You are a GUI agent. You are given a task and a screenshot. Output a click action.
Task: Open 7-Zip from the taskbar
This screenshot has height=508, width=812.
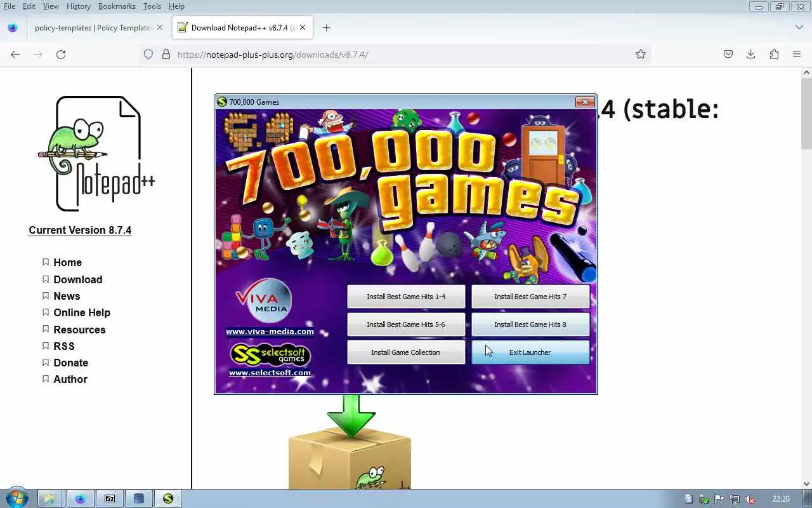(110, 498)
